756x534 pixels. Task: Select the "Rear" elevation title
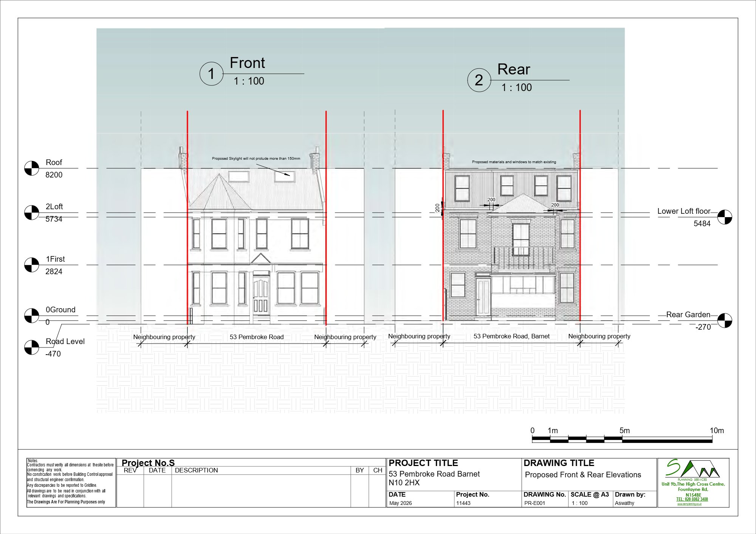514,69
